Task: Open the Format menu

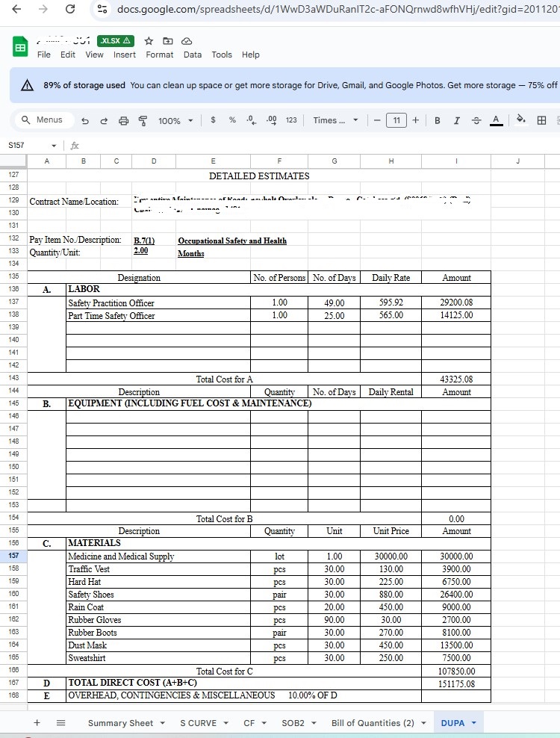Action: click(160, 55)
